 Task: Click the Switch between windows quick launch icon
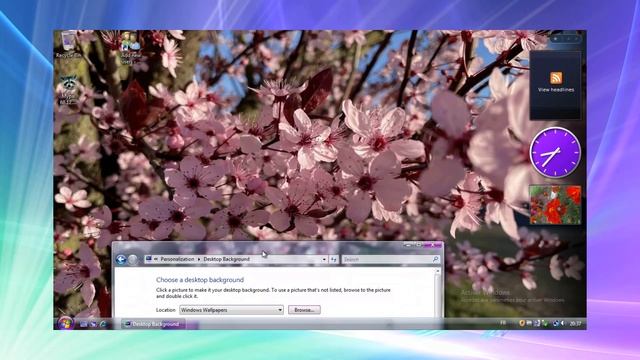tap(93, 324)
